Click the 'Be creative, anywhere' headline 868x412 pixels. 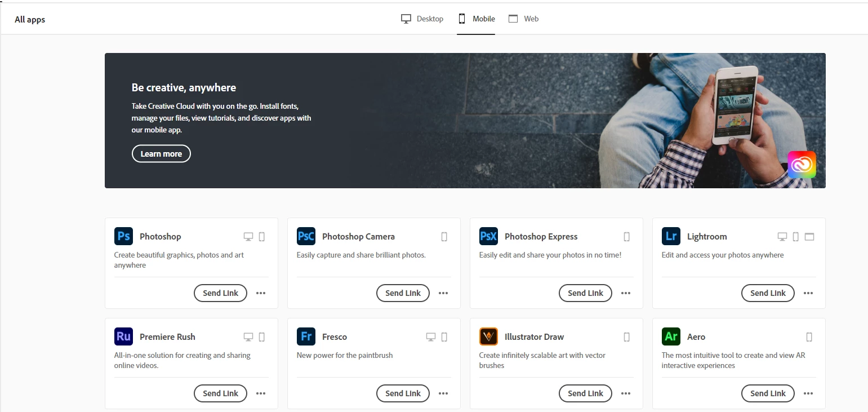coord(184,87)
